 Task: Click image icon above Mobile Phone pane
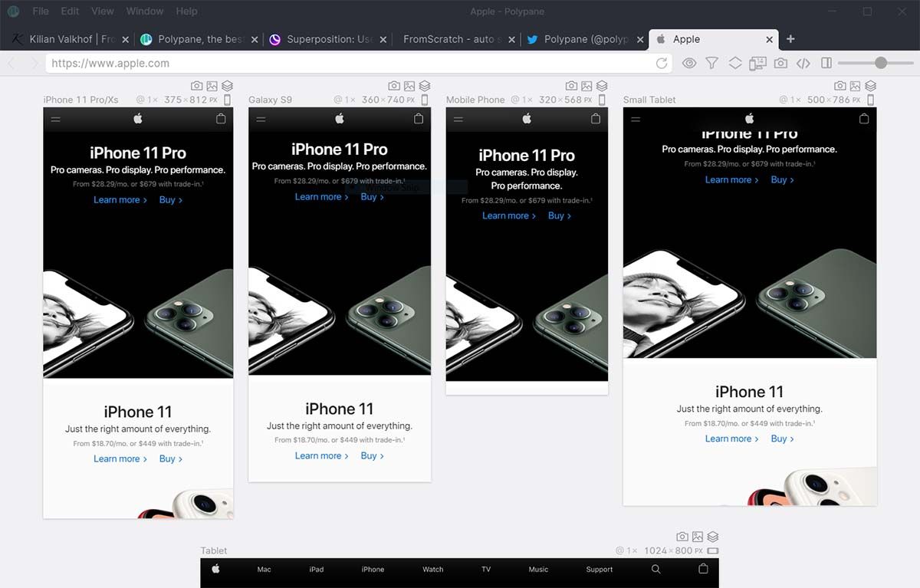[586, 87]
